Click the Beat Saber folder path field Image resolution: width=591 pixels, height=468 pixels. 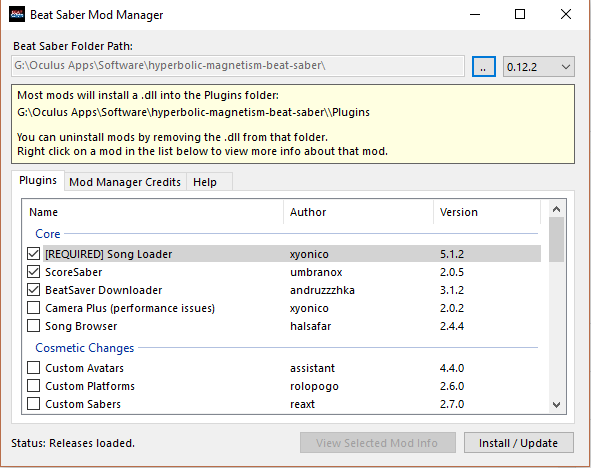238,66
